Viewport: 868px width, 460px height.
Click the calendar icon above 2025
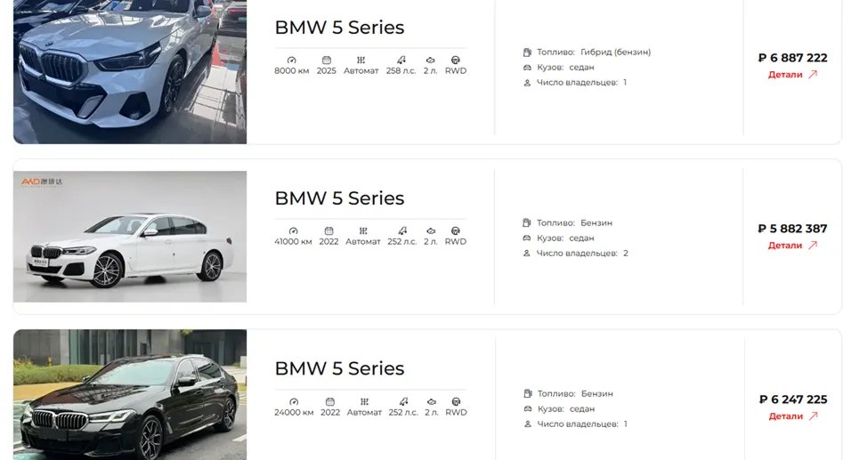pos(327,60)
